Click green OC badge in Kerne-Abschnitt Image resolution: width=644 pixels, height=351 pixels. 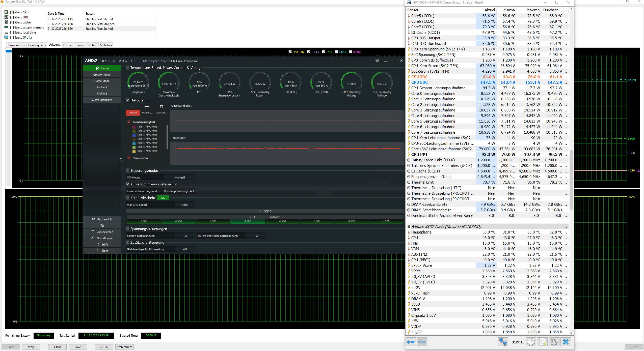(x=163, y=198)
